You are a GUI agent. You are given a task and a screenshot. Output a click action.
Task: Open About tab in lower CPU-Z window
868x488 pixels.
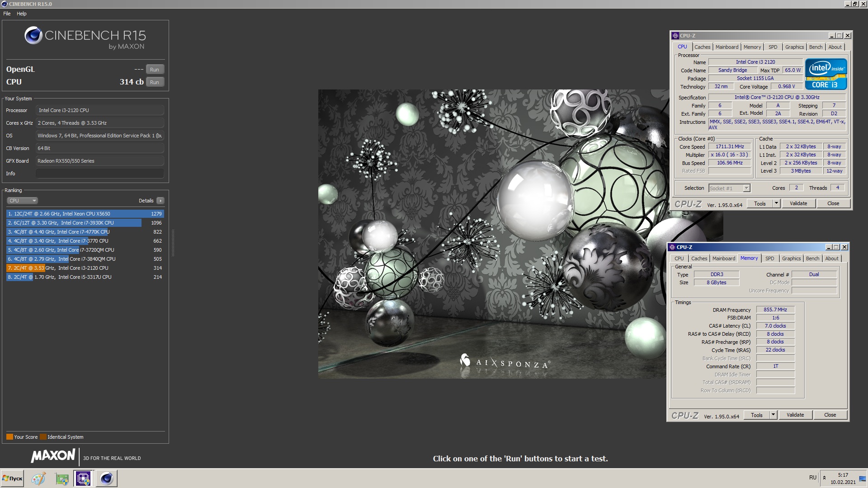pyautogui.click(x=832, y=258)
